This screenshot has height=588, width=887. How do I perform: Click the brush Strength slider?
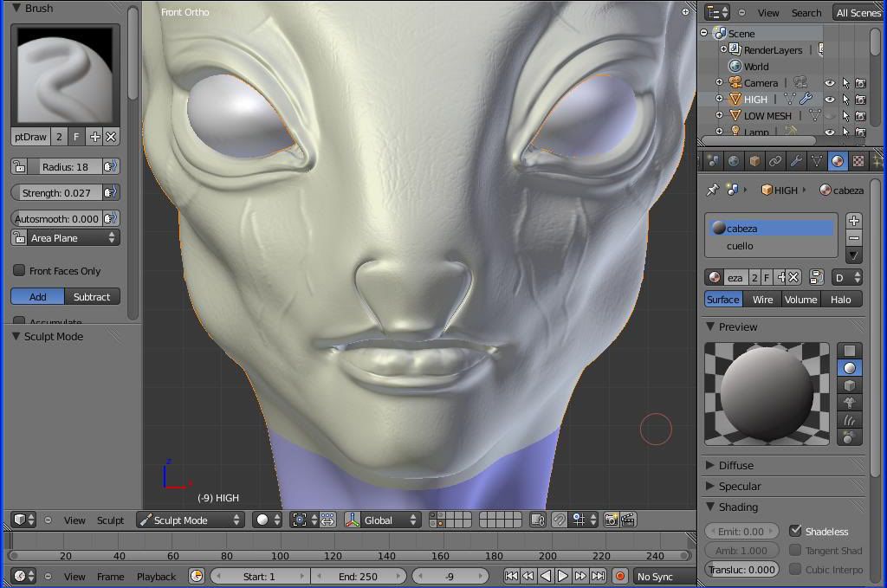[x=57, y=192]
